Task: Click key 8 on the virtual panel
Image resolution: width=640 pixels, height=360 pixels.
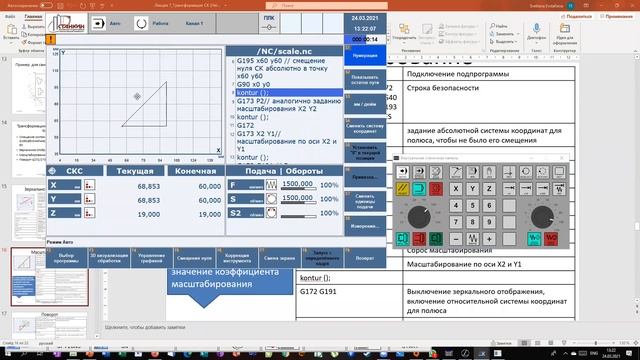Action: [x=473, y=222]
